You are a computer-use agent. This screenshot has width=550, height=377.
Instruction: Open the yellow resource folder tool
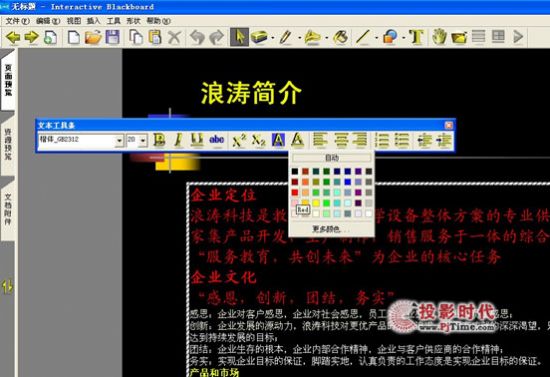pos(459,37)
